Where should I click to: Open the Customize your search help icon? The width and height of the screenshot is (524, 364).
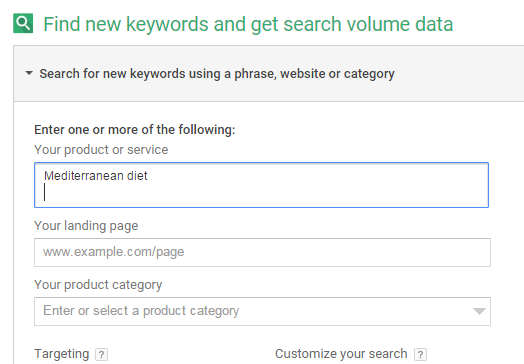point(420,354)
